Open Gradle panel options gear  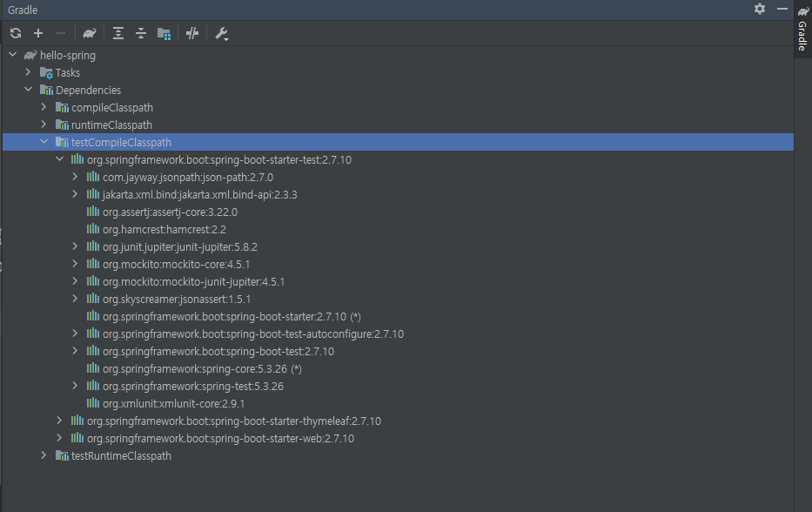point(760,9)
